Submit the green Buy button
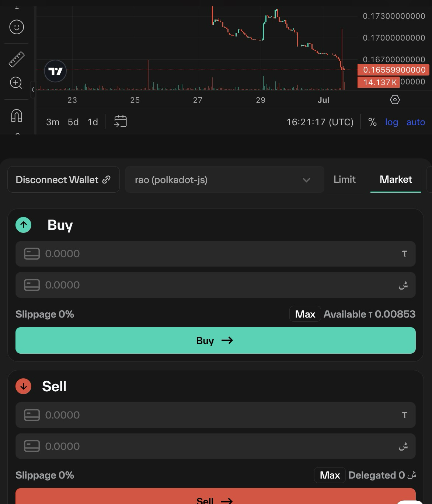The image size is (432, 504). click(216, 340)
